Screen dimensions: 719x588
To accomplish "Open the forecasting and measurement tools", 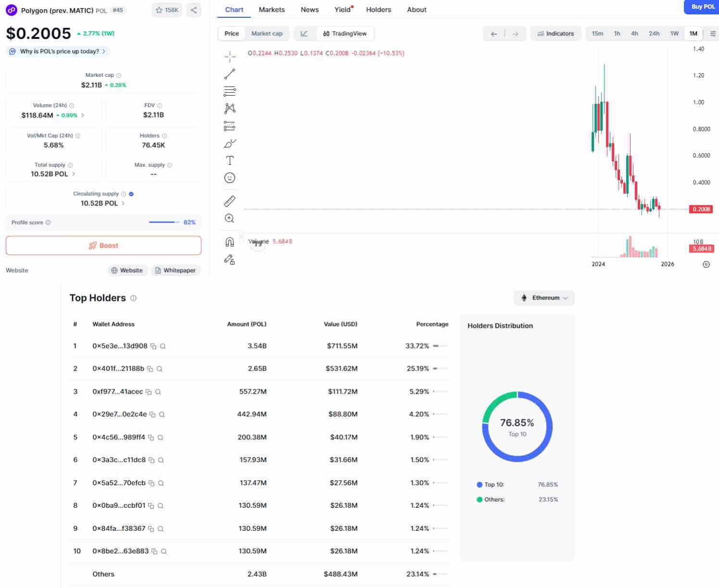I will 230,126.
